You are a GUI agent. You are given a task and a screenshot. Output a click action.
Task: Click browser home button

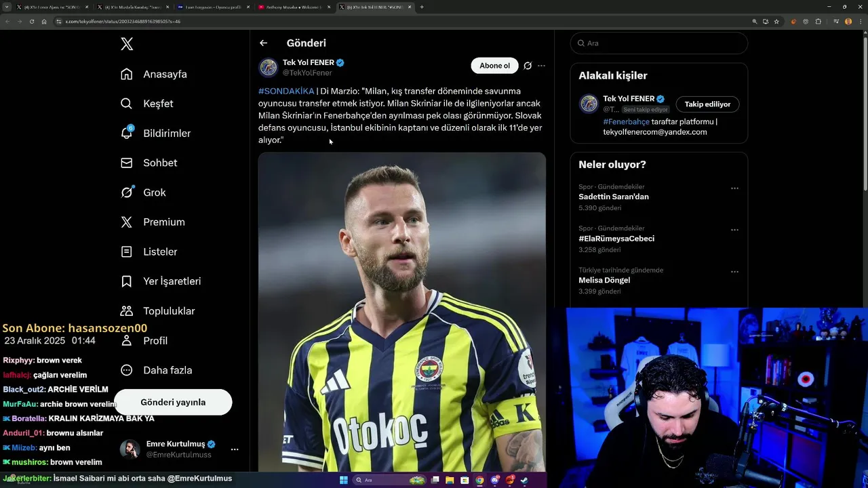pyautogui.click(x=44, y=21)
